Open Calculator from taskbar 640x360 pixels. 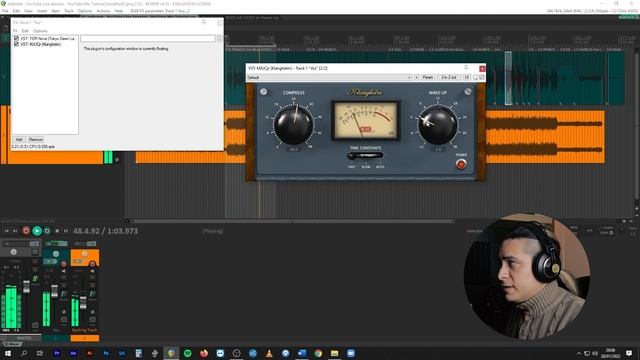[138, 353]
